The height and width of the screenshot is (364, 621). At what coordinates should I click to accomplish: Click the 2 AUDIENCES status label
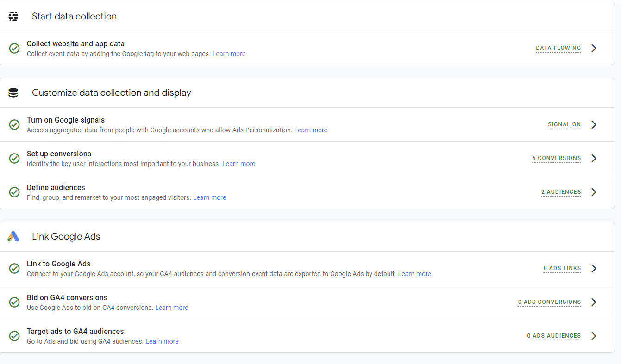tap(561, 192)
